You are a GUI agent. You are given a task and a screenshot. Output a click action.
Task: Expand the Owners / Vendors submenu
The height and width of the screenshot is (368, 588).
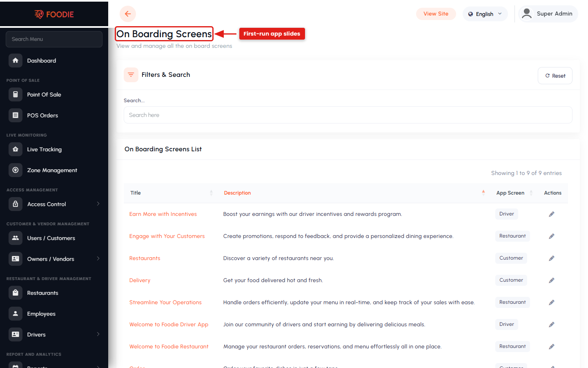[98, 259]
